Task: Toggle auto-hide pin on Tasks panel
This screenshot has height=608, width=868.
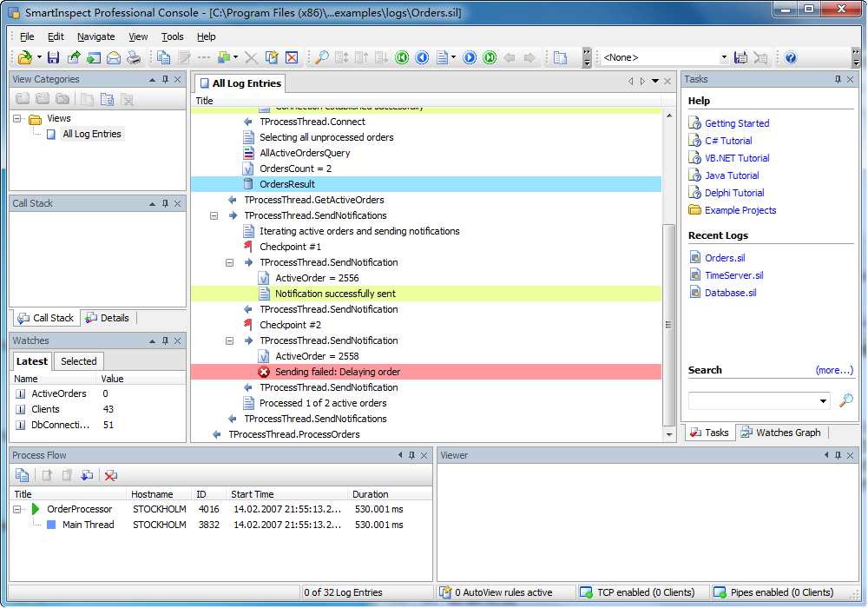Action: coord(838,79)
